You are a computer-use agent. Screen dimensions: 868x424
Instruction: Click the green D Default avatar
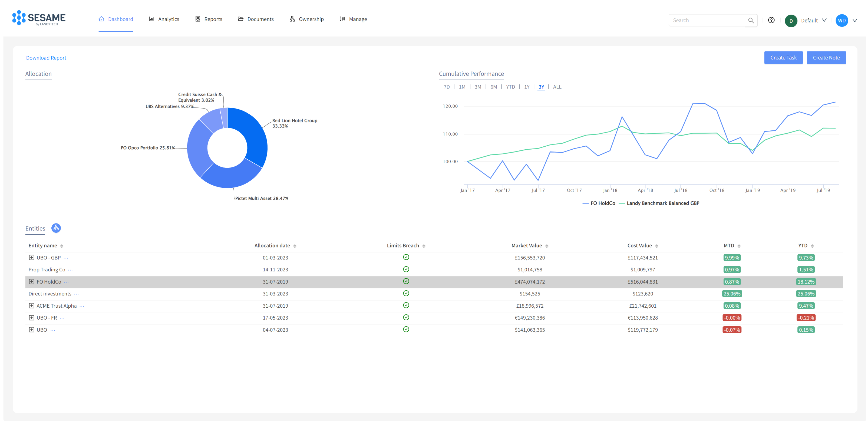tap(791, 21)
